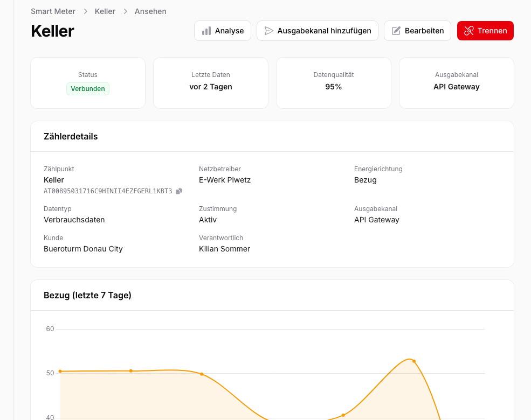Click the first data point on the chart
The width and height of the screenshot is (531, 420).
tap(59, 372)
